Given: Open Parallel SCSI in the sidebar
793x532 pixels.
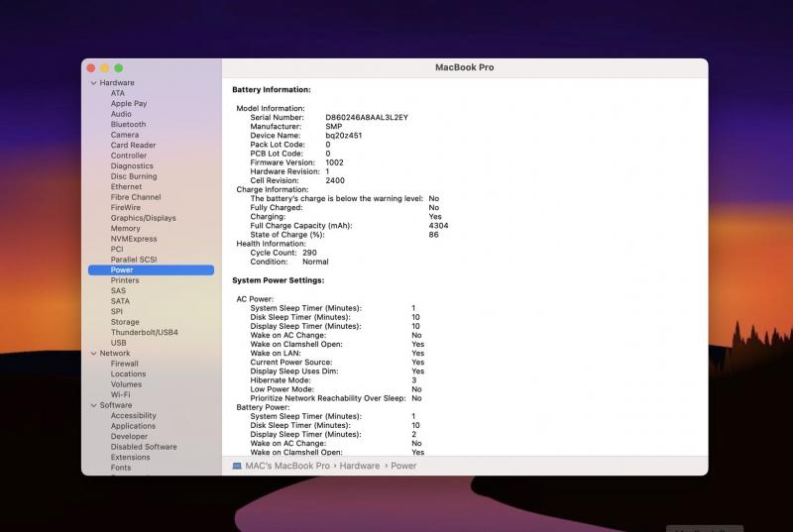Looking at the screenshot, I should click(134, 260).
